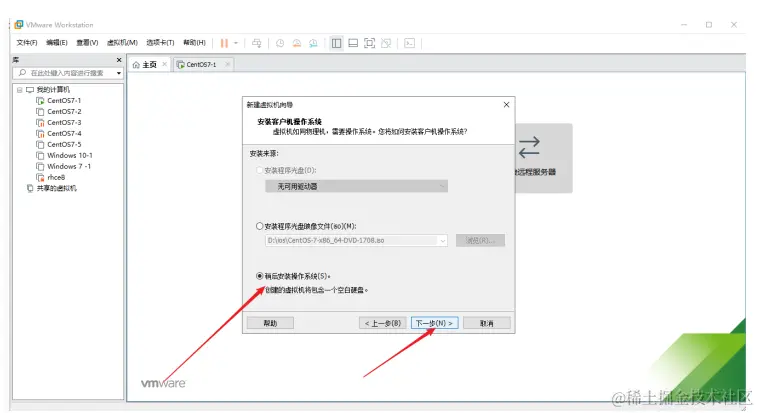Viewport: 759px width, 413px height.
Task: Close the 主页 tab
Action: click(x=165, y=64)
